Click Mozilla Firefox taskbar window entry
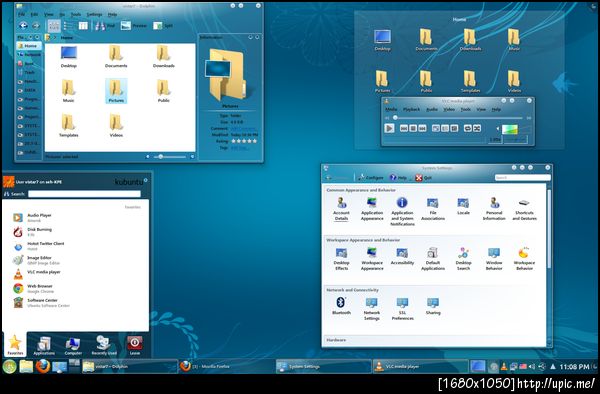This screenshot has height=394, width=600. 227,366
